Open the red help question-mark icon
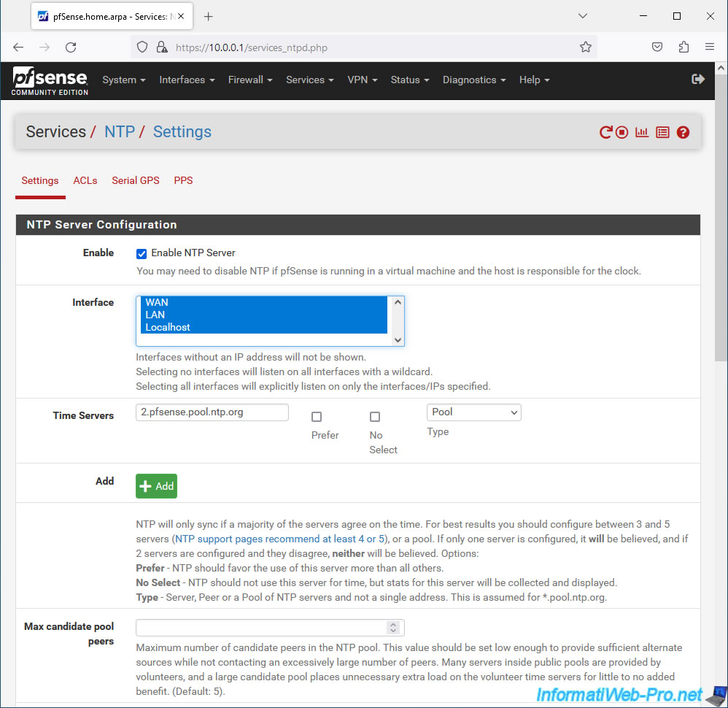 pos(683,132)
